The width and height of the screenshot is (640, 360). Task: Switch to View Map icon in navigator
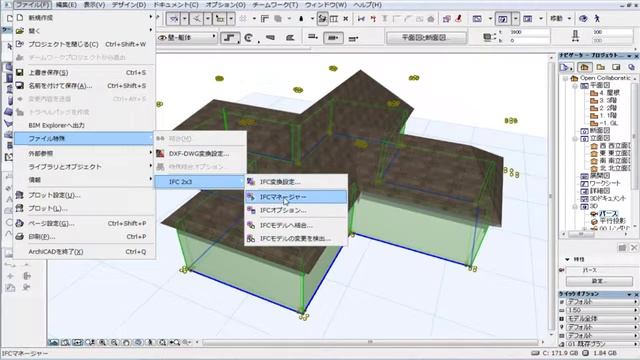click(x=600, y=67)
